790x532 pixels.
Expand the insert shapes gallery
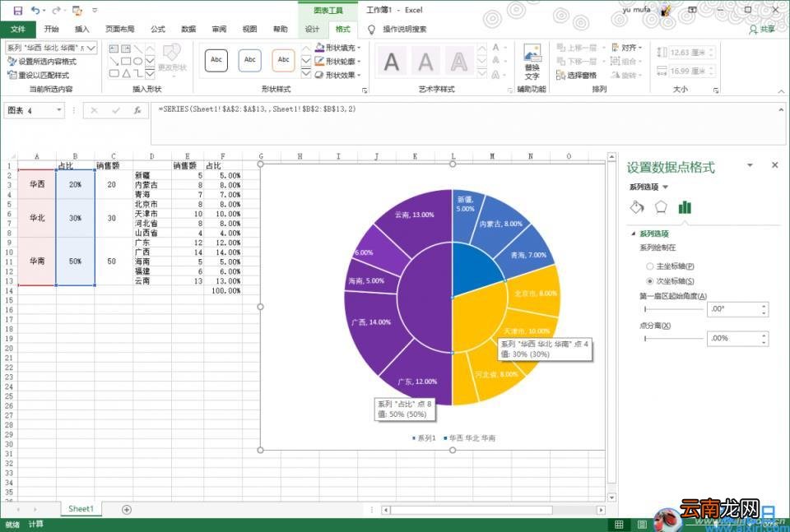click(x=150, y=73)
